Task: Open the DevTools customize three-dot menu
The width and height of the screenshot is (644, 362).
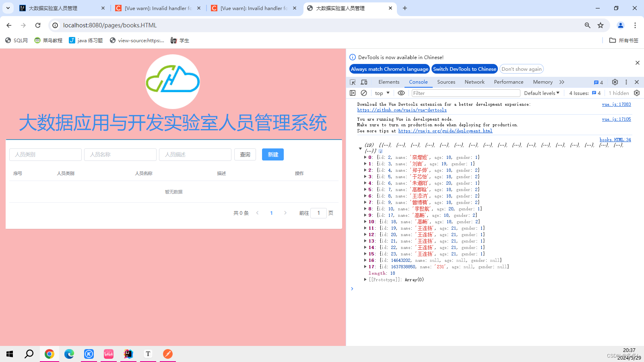Action: (x=626, y=82)
